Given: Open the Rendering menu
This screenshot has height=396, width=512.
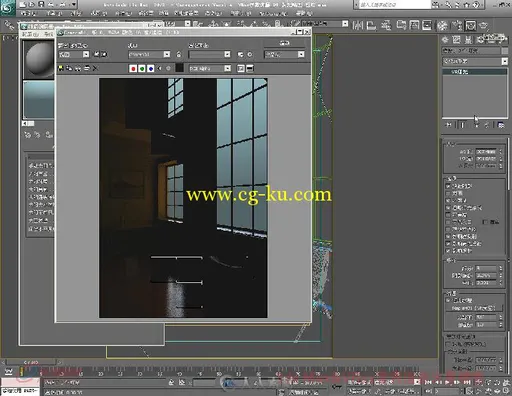Looking at the screenshot, I should coord(213,14).
